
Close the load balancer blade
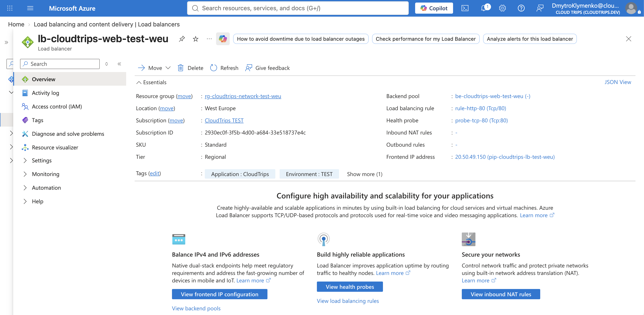(628, 39)
